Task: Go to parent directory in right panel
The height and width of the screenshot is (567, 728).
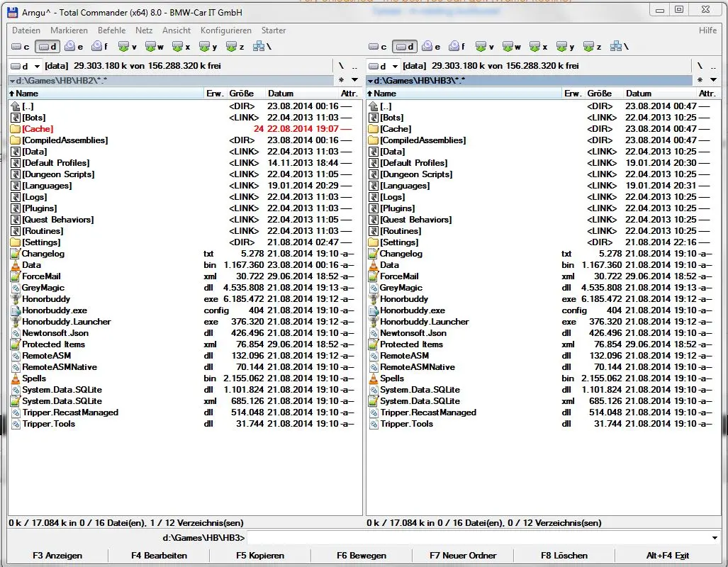Action: click(x=713, y=66)
